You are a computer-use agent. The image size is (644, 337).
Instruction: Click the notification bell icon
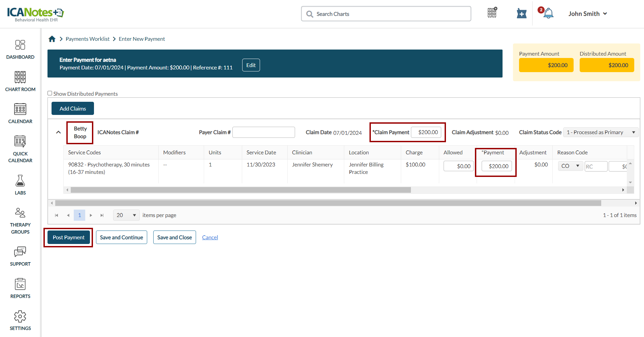(548, 13)
